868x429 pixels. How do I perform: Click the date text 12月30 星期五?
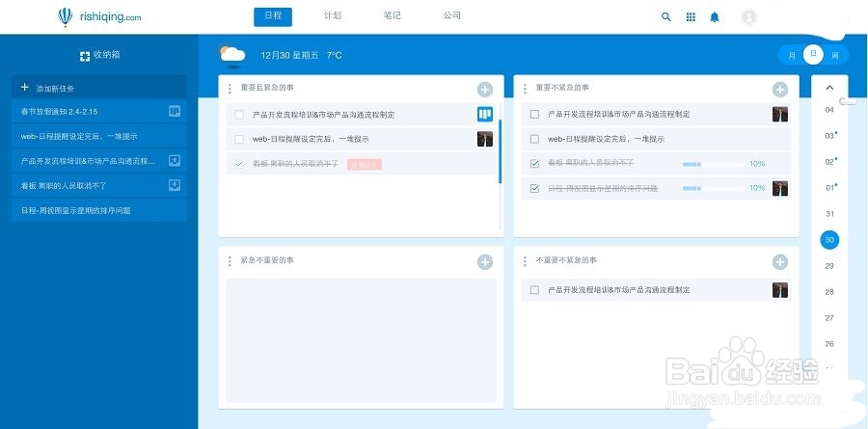coord(290,55)
